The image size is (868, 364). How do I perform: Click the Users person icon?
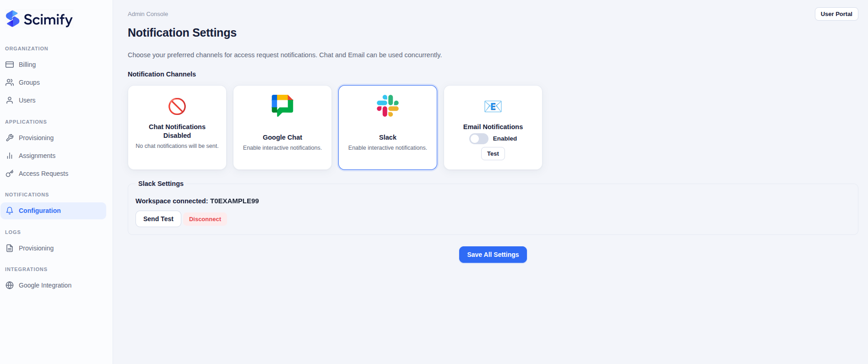10,100
